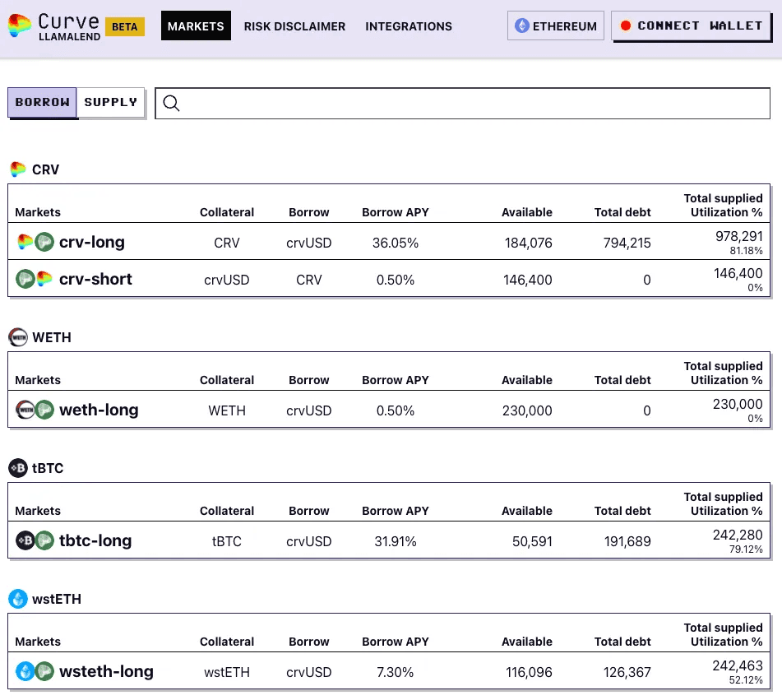
Task: Open the Ethereum network selector
Action: pyautogui.click(x=556, y=26)
